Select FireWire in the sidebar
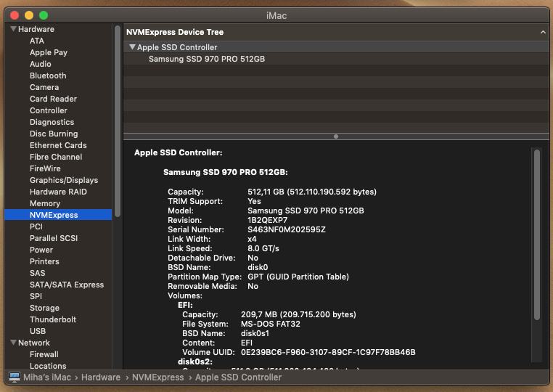553x392 pixels. click(x=45, y=168)
